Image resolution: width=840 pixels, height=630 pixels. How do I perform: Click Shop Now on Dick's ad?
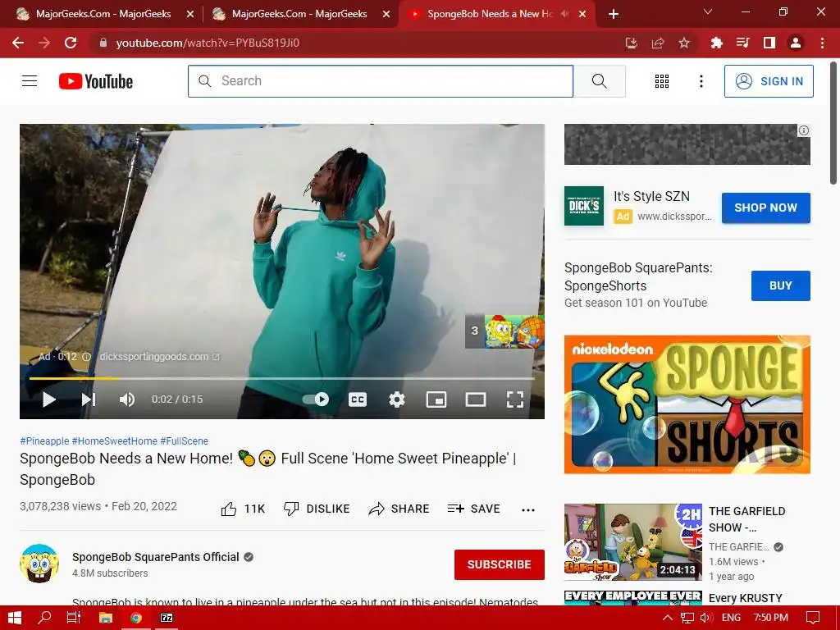(x=765, y=208)
